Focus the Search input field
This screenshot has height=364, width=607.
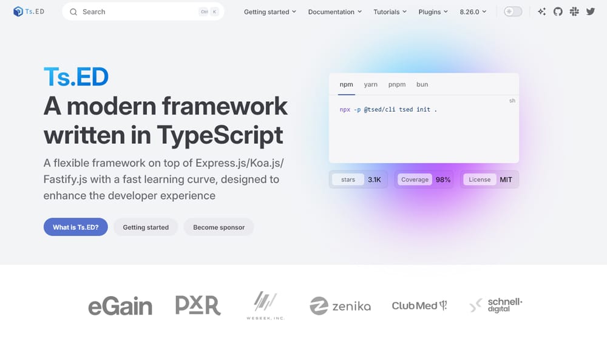(x=143, y=12)
